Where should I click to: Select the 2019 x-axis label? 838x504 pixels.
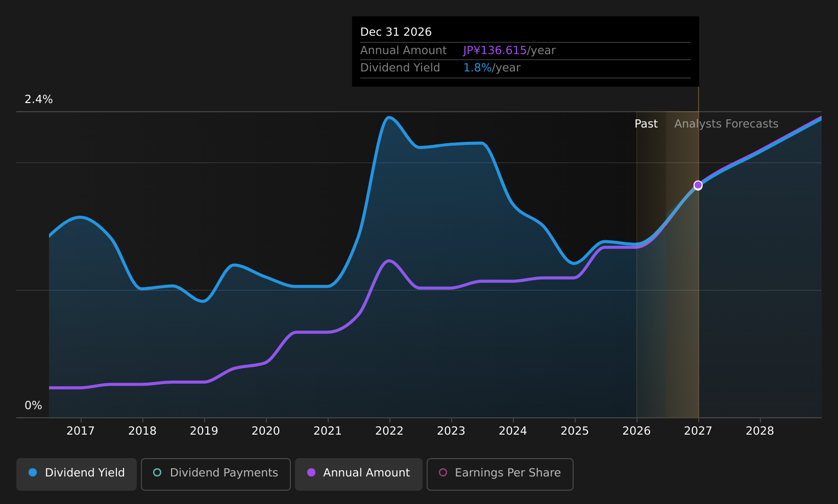[x=204, y=431]
